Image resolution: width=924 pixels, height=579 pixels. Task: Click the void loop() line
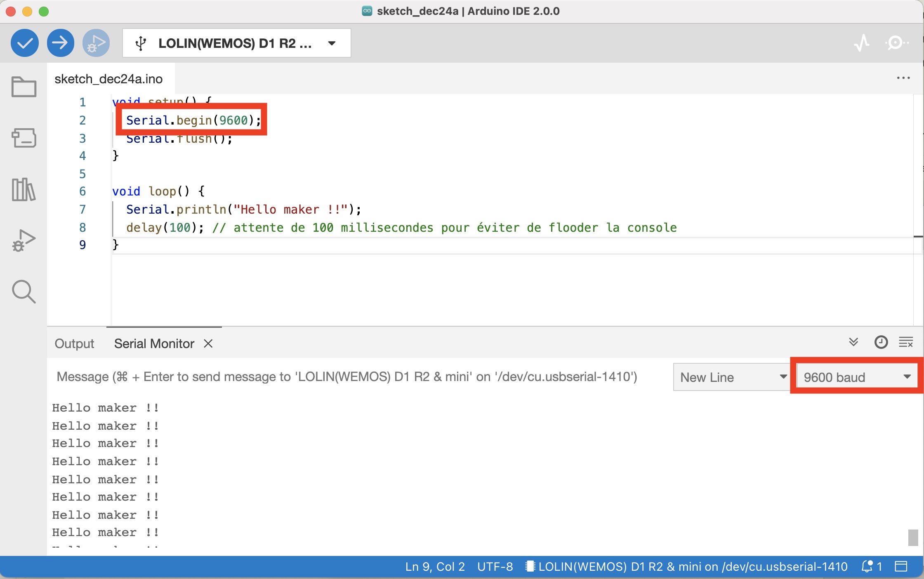pos(158,191)
